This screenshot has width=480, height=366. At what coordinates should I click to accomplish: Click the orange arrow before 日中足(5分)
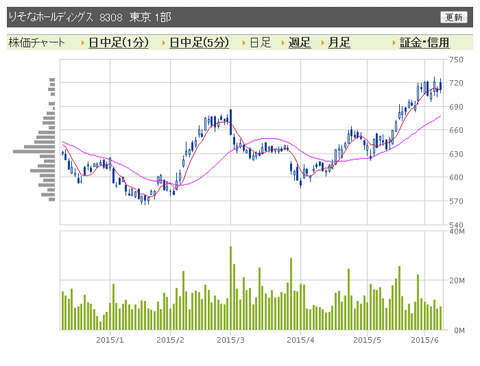click(x=163, y=43)
